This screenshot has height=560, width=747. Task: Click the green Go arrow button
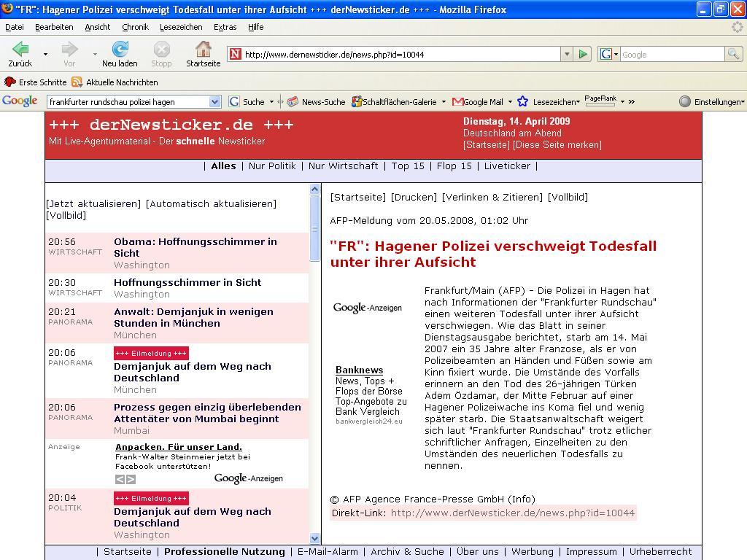583,54
